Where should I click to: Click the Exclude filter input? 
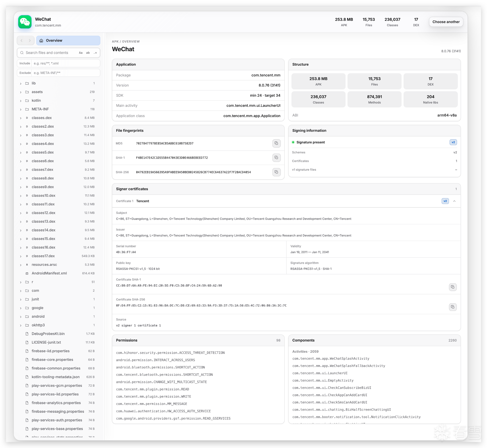click(66, 73)
